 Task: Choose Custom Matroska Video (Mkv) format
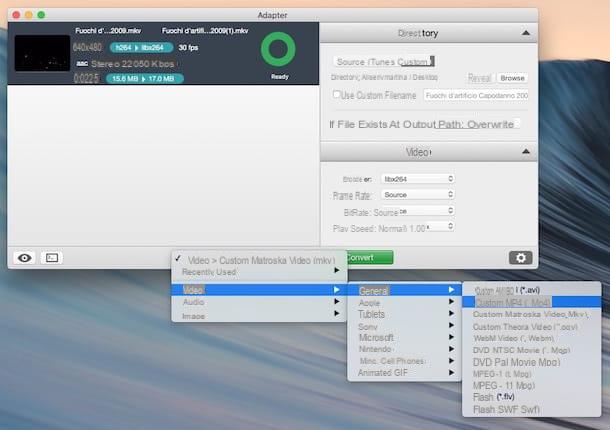(x=531, y=314)
